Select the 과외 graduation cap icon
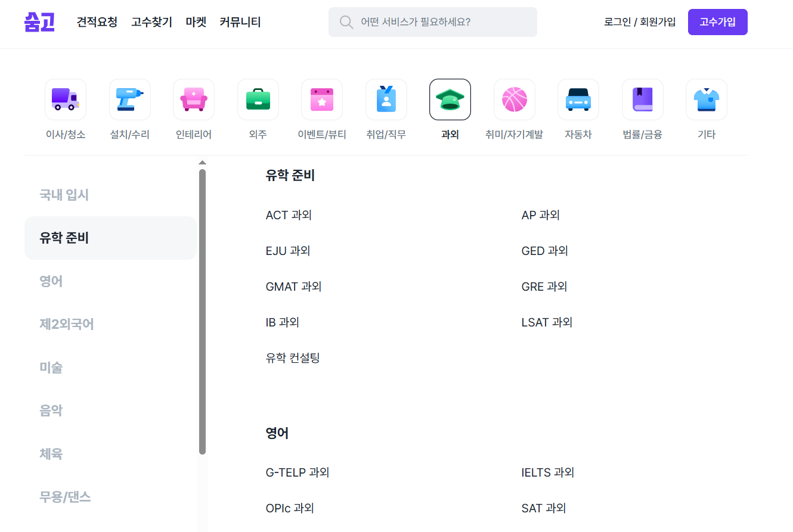This screenshot has height=532, width=793. (450, 99)
